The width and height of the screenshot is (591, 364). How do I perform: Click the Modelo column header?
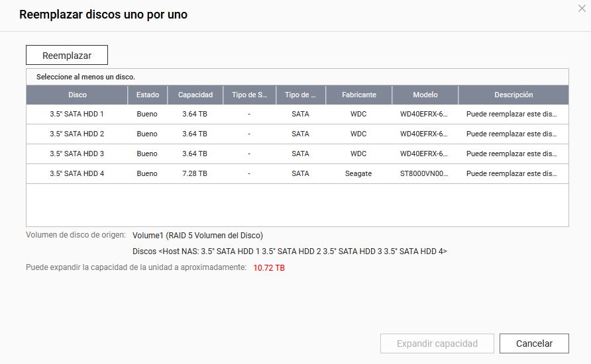pos(425,95)
